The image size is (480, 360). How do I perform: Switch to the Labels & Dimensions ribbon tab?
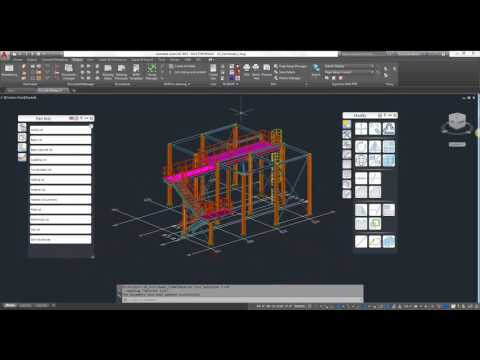[112, 60]
